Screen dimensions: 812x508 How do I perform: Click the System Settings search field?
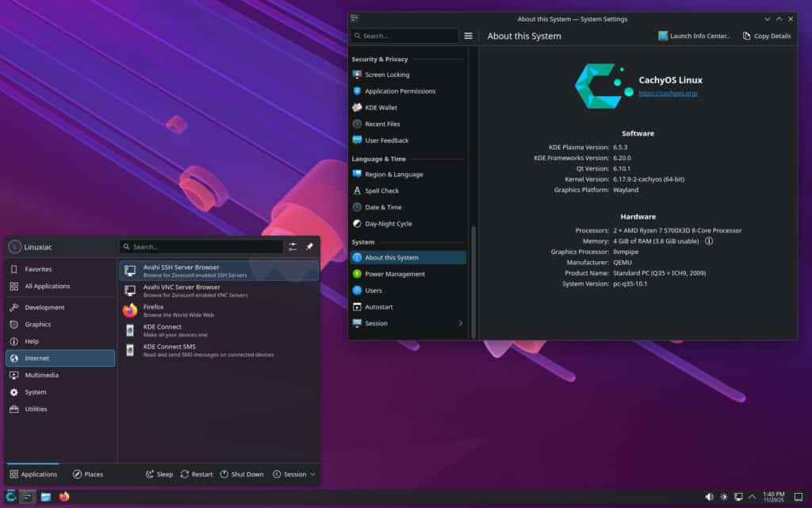point(404,36)
